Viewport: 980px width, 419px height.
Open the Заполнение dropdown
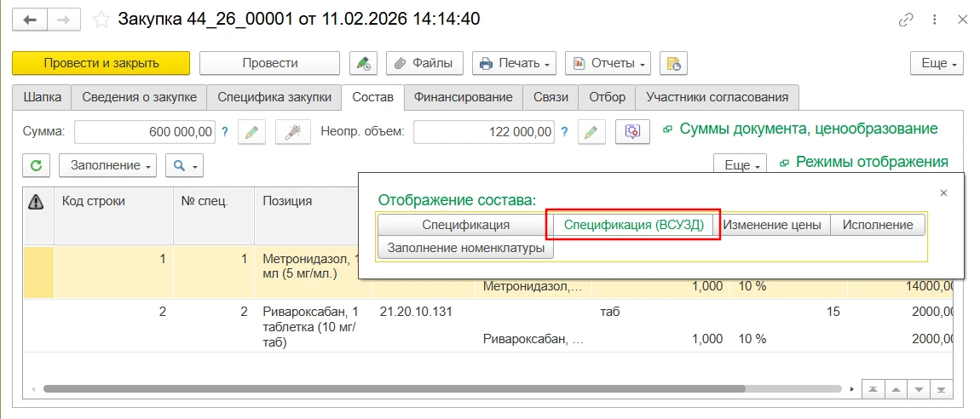(x=107, y=165)
